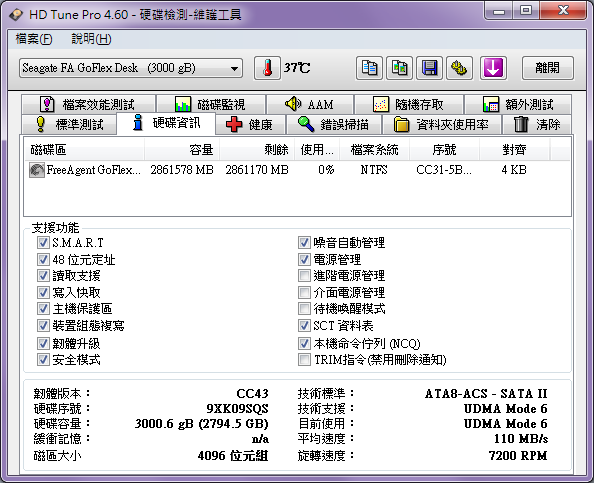Viewport: 594px width, 483px height.
Task: Click the 檔案系統 column header
Action: coord(374,150)
